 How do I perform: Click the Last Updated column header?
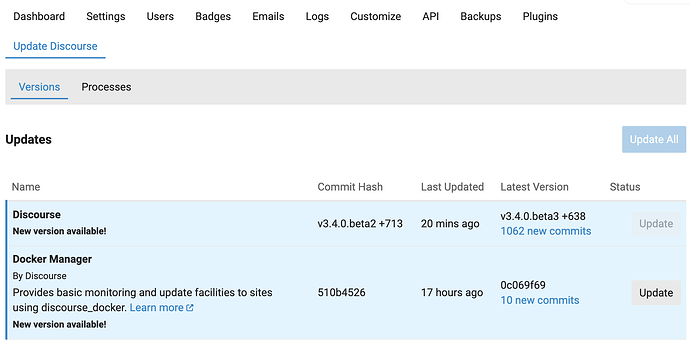click(x=452, y=187)
